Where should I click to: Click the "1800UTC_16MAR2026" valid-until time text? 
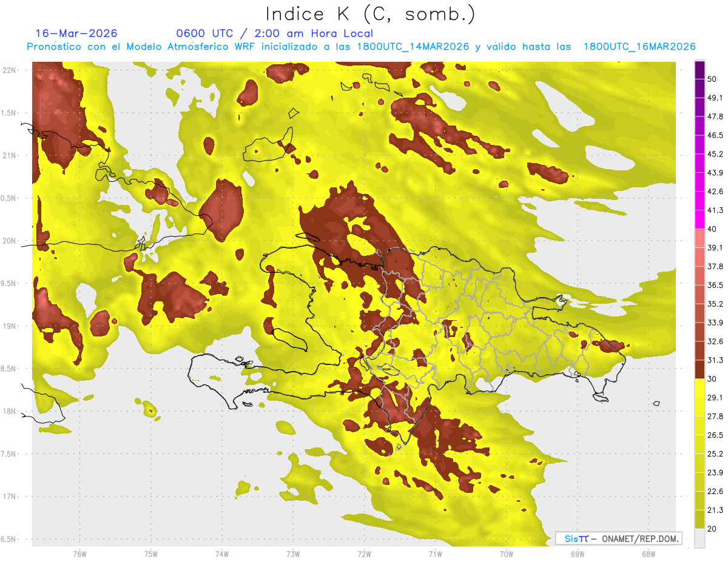click(639, 47)
